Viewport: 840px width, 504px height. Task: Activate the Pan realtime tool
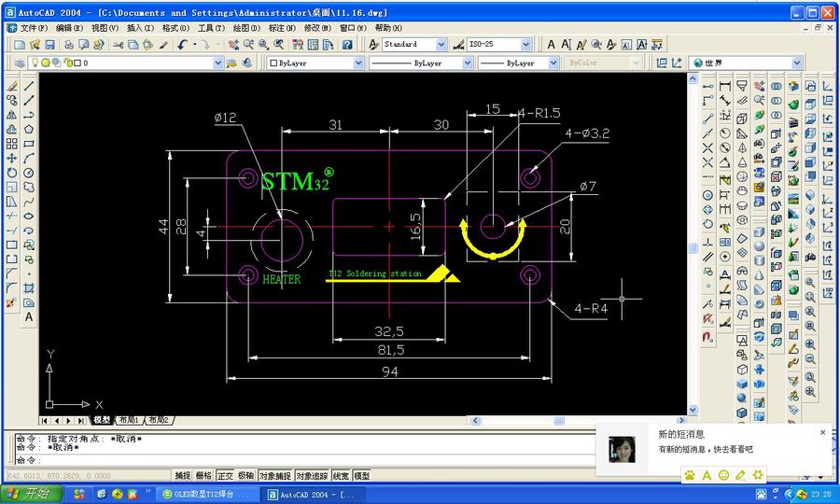pyautogui.click(x=233, y=45)
